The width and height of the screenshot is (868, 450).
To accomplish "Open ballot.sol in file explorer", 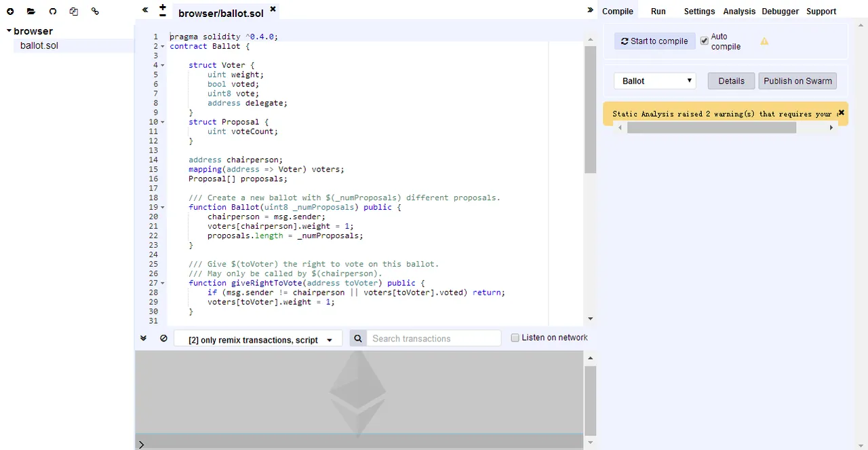I will click(x=39, y=45).
